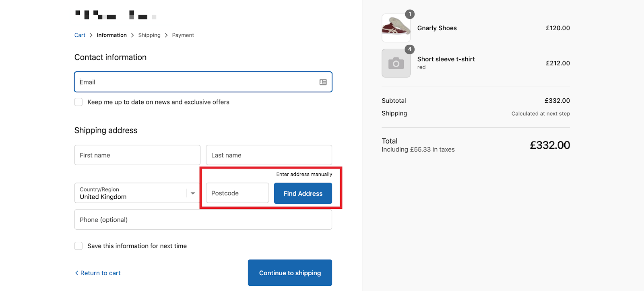Screen dimensions: 644x291
Task: Click into the First name field
Action: (x=137, y=155)
